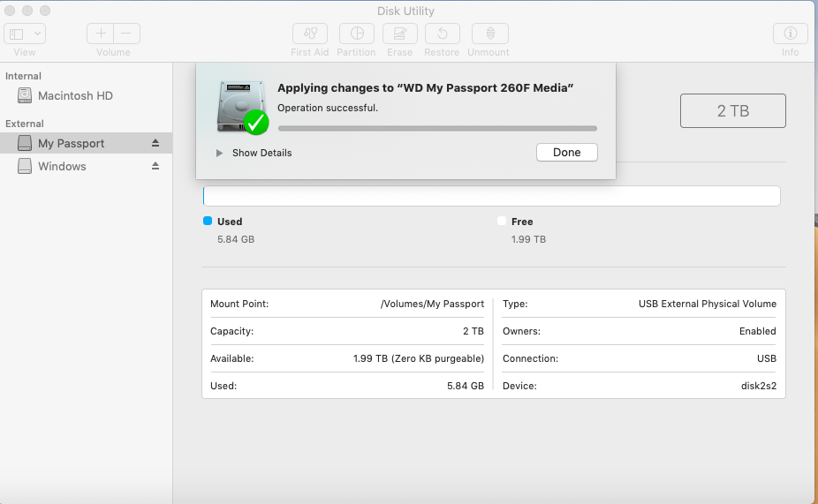Click the "5.84 GB" value in Used row
The image size is (818, 504).
[x=466, y=387]
